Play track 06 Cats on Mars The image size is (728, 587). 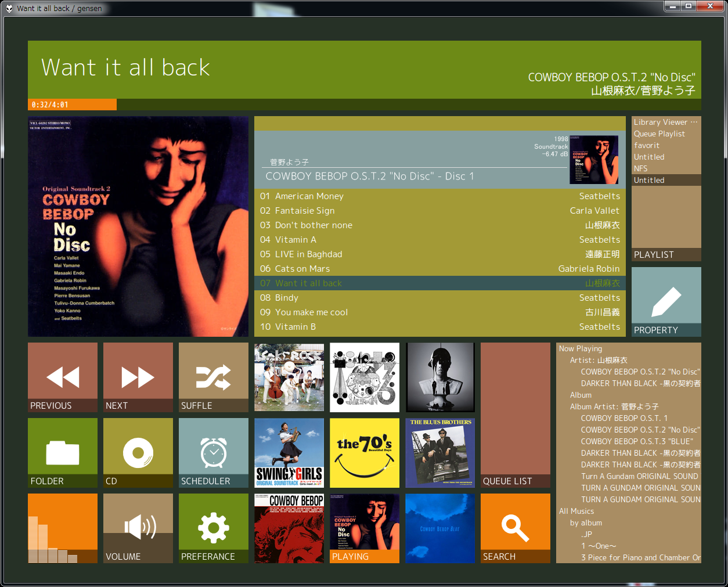pos(440,269)
